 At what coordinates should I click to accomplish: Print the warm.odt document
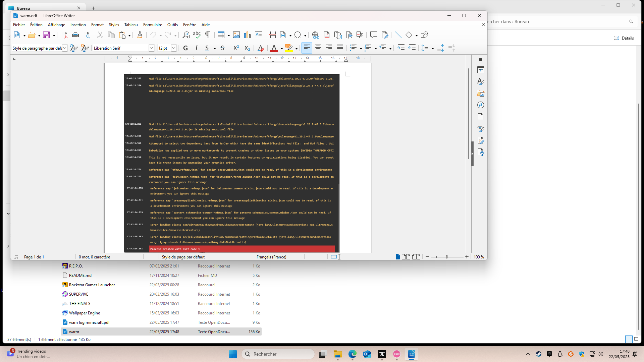click(x=75, y=35)
